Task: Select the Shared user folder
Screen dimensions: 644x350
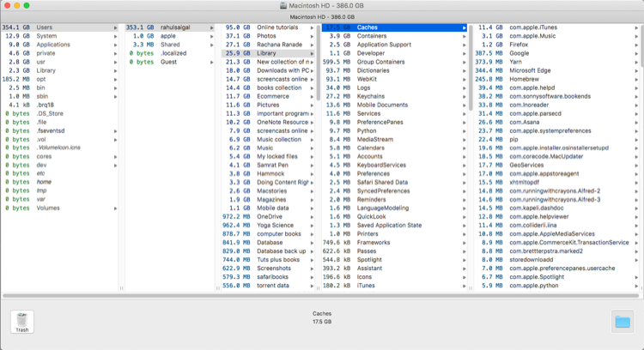Action: coord(170,45)
